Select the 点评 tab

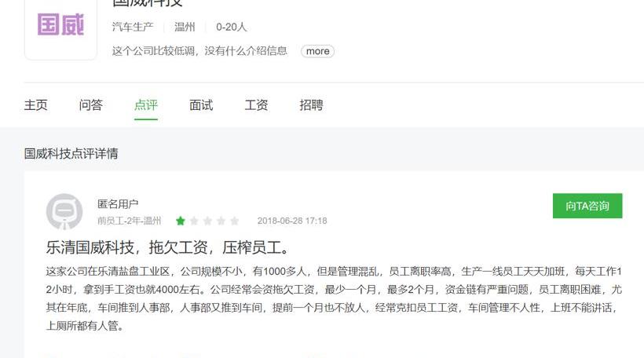pyautogui.click(x=146, y=105)
